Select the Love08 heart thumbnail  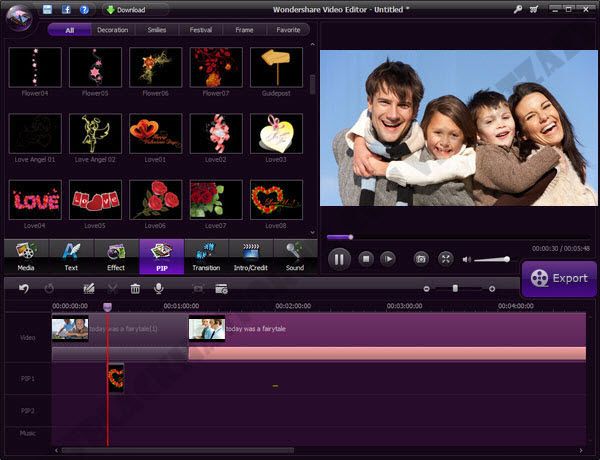(x=276, y=200)
